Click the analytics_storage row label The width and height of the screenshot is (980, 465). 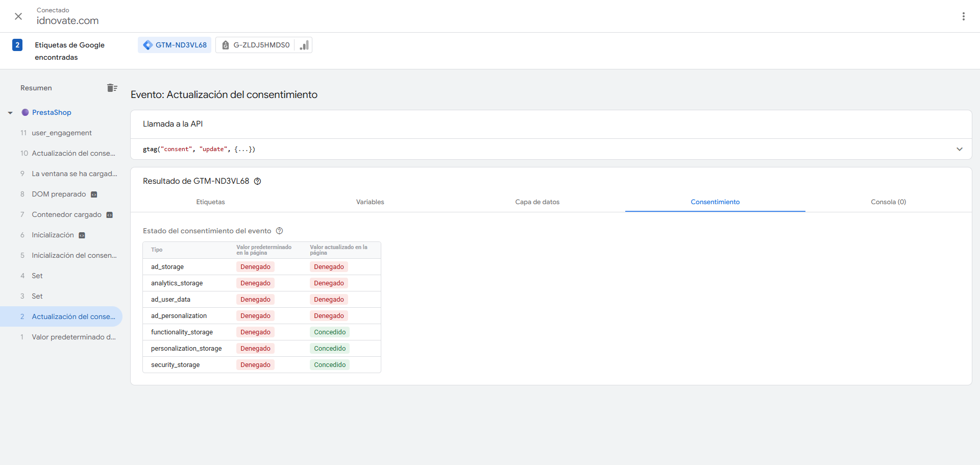pyautogui.click(x=177, y=283)
